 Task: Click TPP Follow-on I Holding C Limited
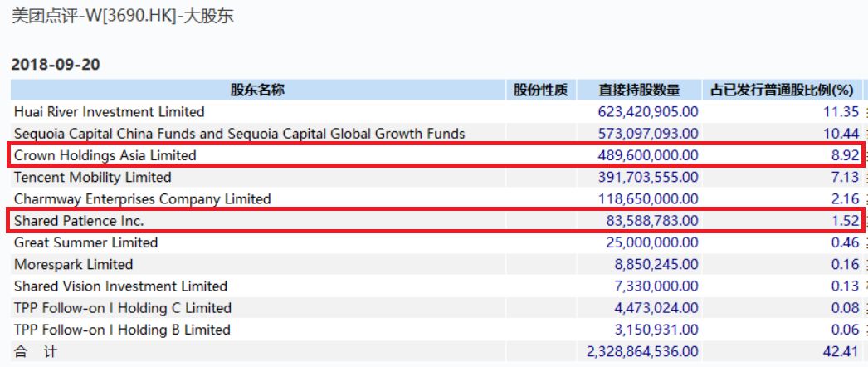click(122, 308)
